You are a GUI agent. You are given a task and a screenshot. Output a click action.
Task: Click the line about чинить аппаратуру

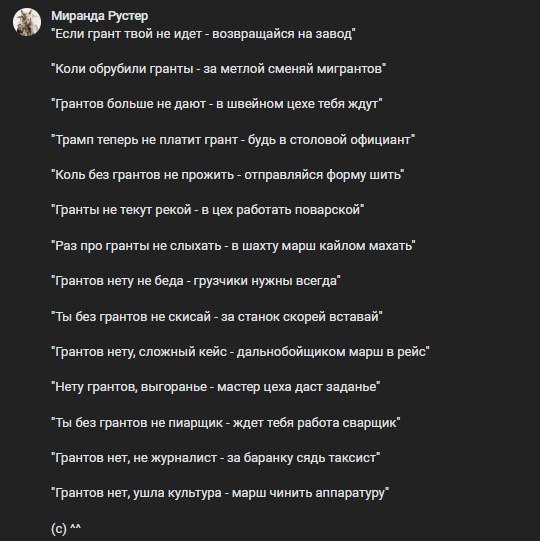tap(220, 493)
